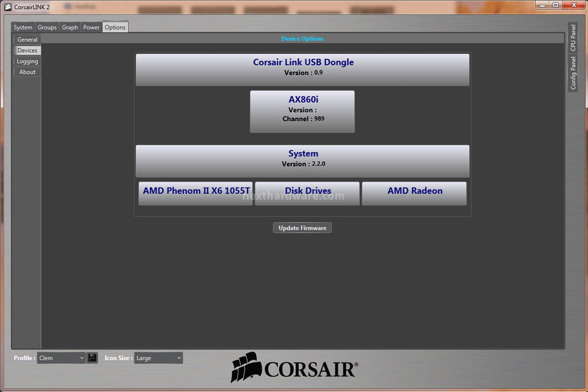Expand the Icon Size dropdown set to Large
Viewport: 588px width, 392px height.
coord(159,358)
